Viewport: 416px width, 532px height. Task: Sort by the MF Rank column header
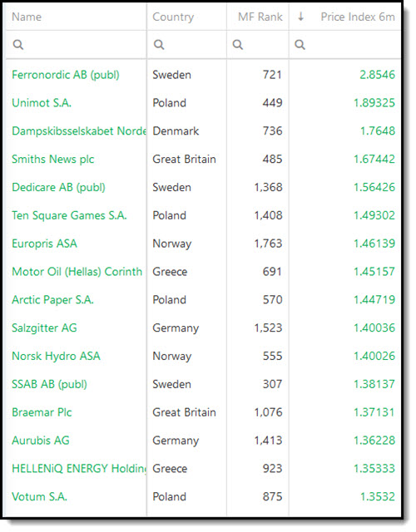[x=260, y=17]
